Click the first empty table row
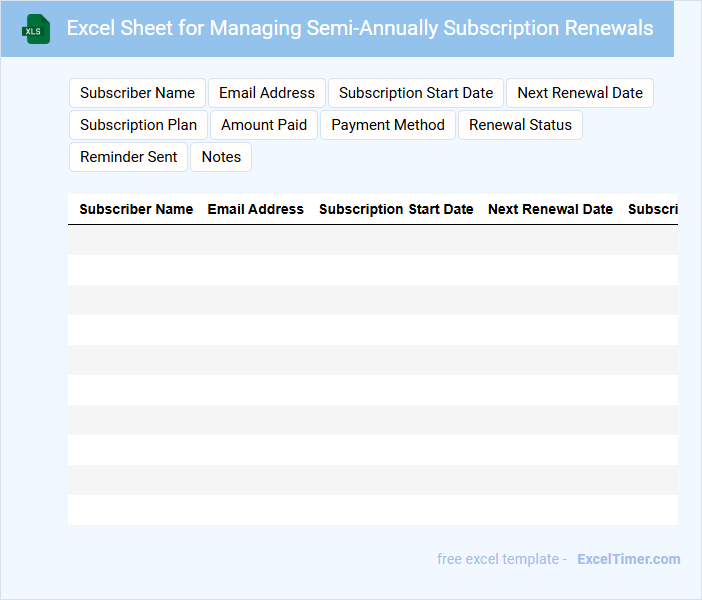The width and height of the screenshot is (702, 600). (x=372, y=240)
